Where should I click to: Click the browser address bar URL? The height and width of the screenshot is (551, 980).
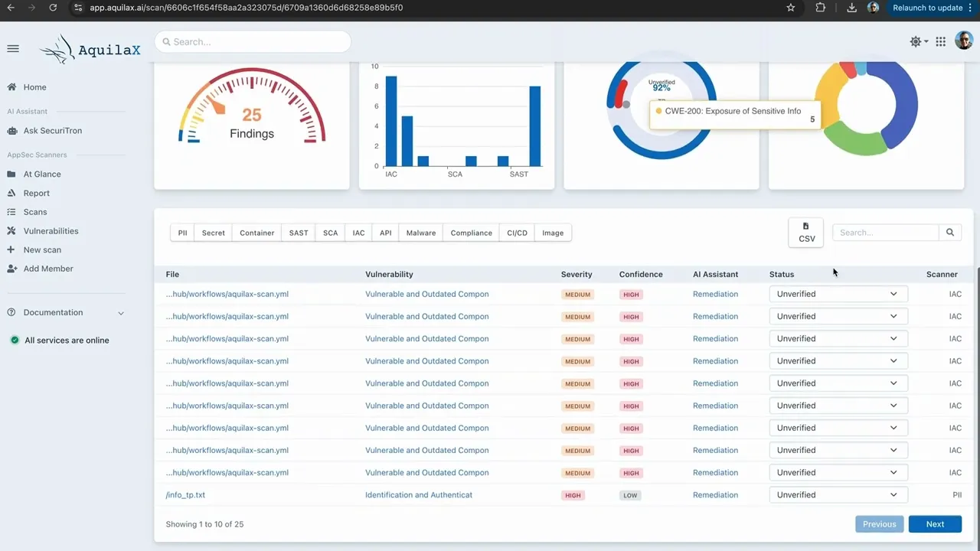tap(247, 8)
